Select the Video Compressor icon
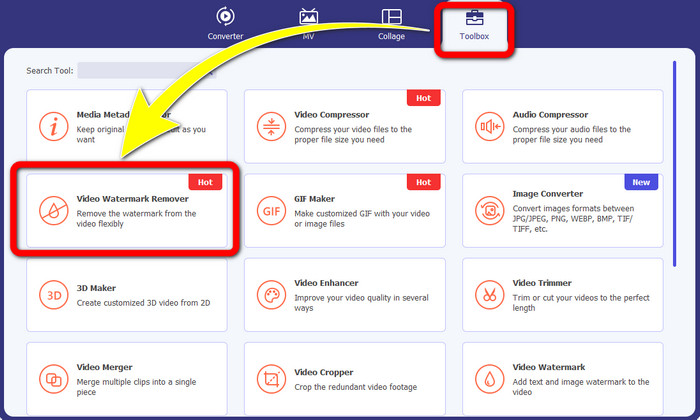 coord(271,127)
